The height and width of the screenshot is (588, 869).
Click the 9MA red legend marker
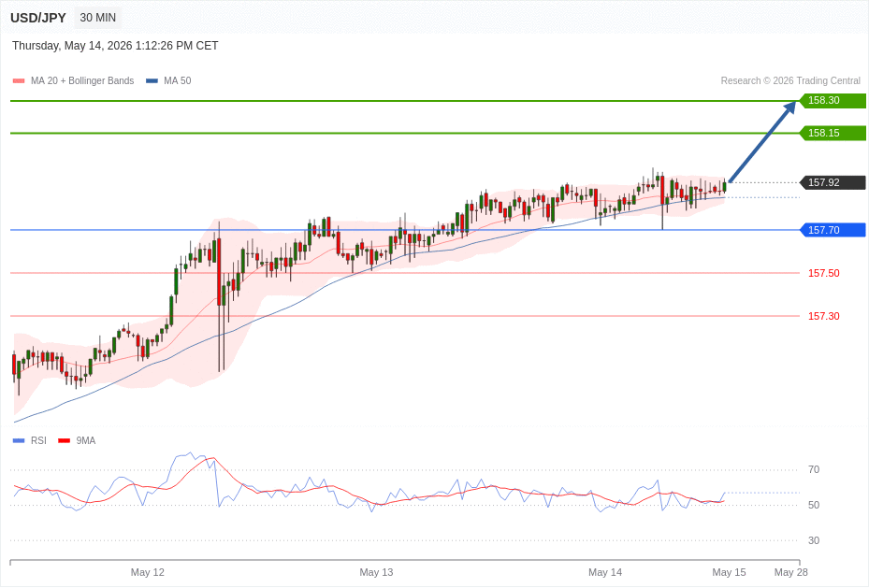pyautogui.click(x=65, y=440)
